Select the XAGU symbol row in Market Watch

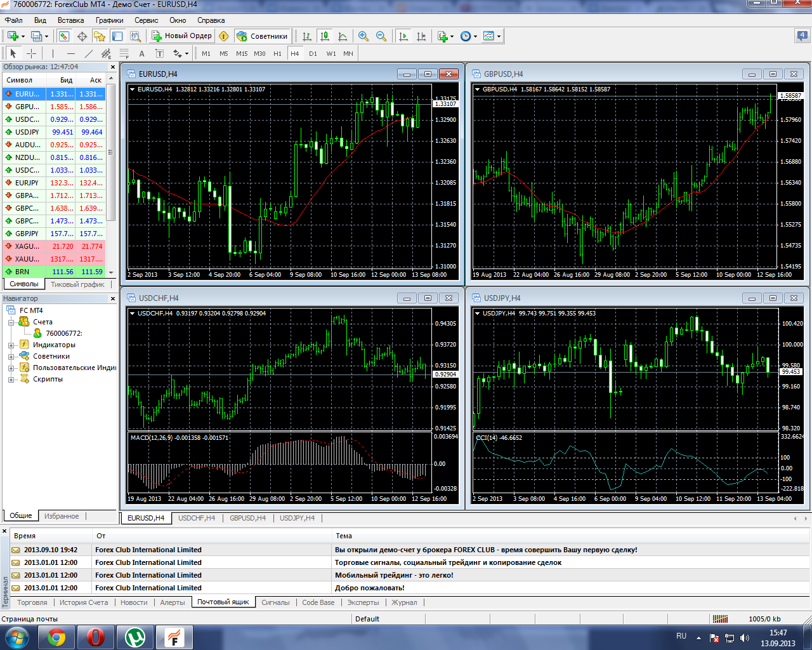click(x=27, y=246)
